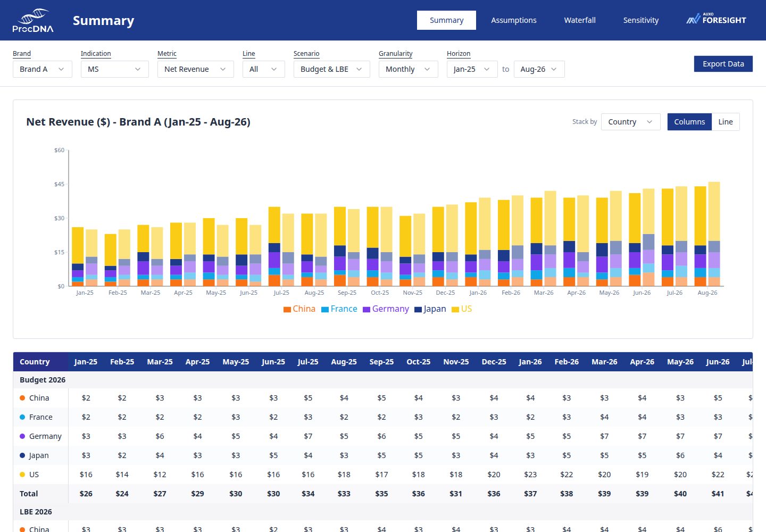Switch to the Assumptions tab
766x532 pixels.
pos(513,20)
